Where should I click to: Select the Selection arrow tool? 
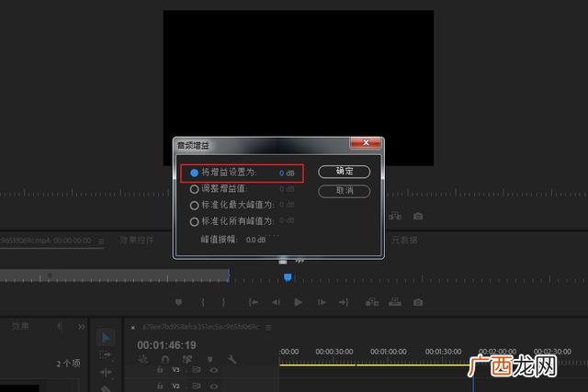[x=107, y=338]
